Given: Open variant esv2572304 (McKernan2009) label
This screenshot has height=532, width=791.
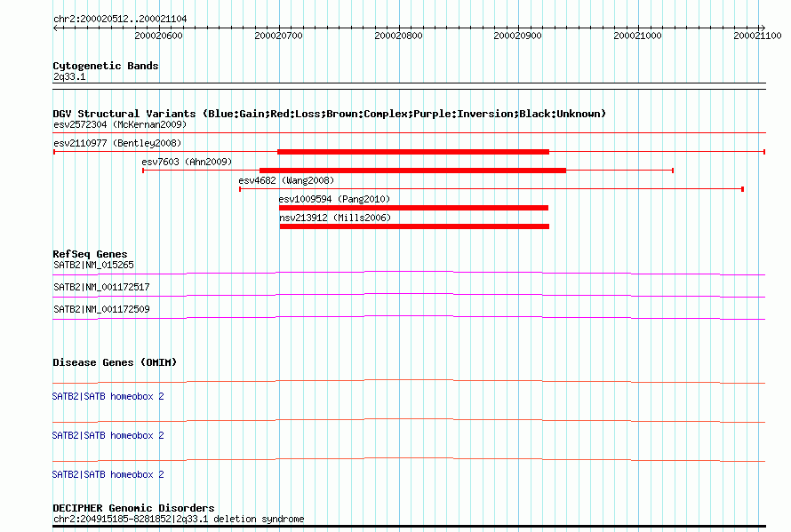Looking at the screenshot, I should [120, 124].
